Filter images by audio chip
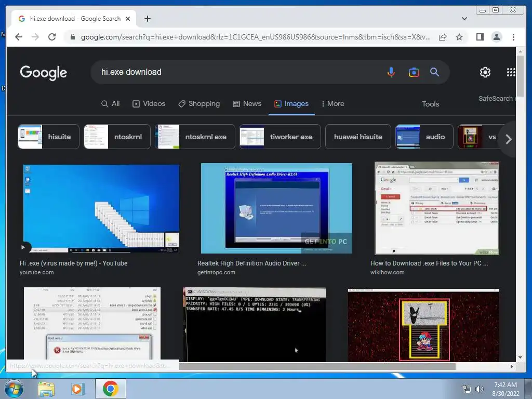The image size is (532, 399). click(x=424, y=137)
